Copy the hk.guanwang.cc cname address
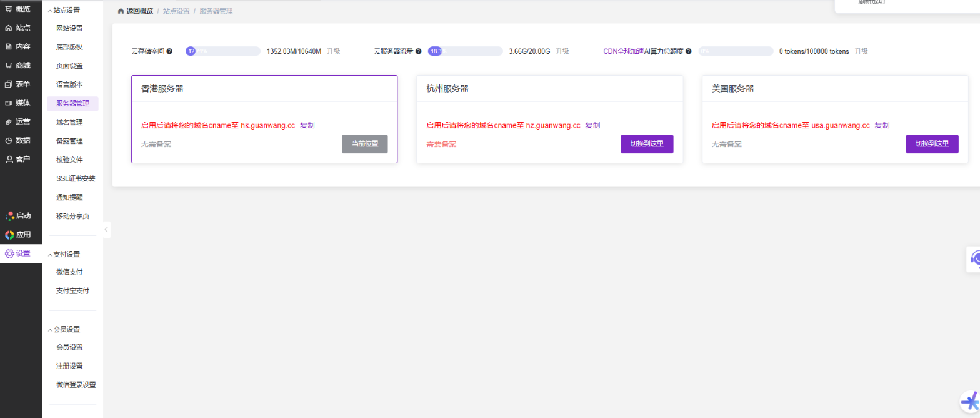This screenshot has width=980, height=418. [x=307, y=125]
